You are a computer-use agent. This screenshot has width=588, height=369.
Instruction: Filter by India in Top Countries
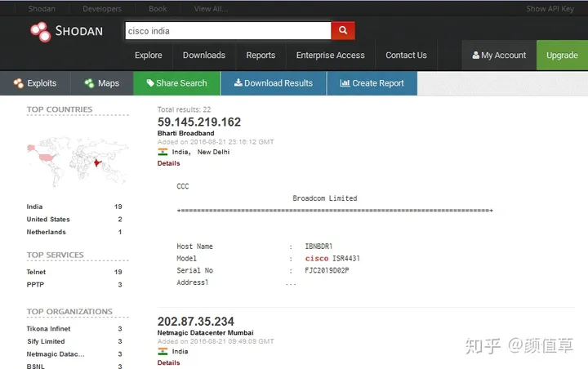(x=34, y=207)
